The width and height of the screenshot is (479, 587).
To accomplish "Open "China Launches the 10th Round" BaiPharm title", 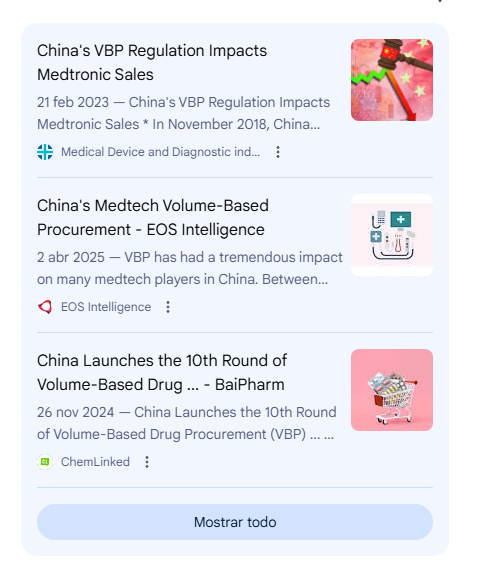I will pyautogui.click(x=162, y=372).
